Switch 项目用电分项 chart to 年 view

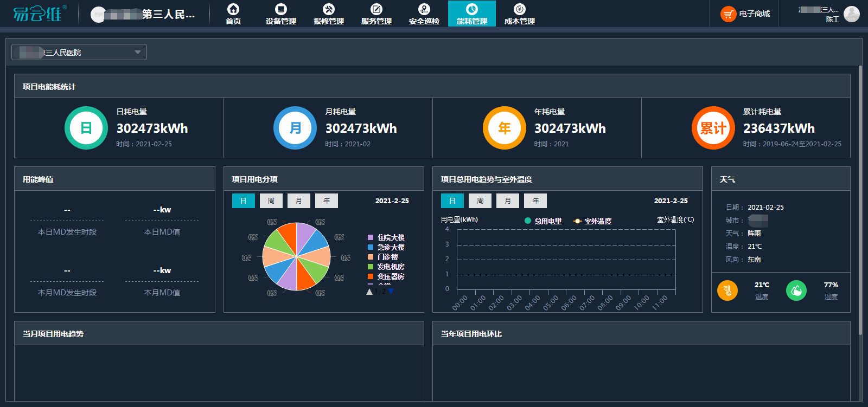point(326,201)
